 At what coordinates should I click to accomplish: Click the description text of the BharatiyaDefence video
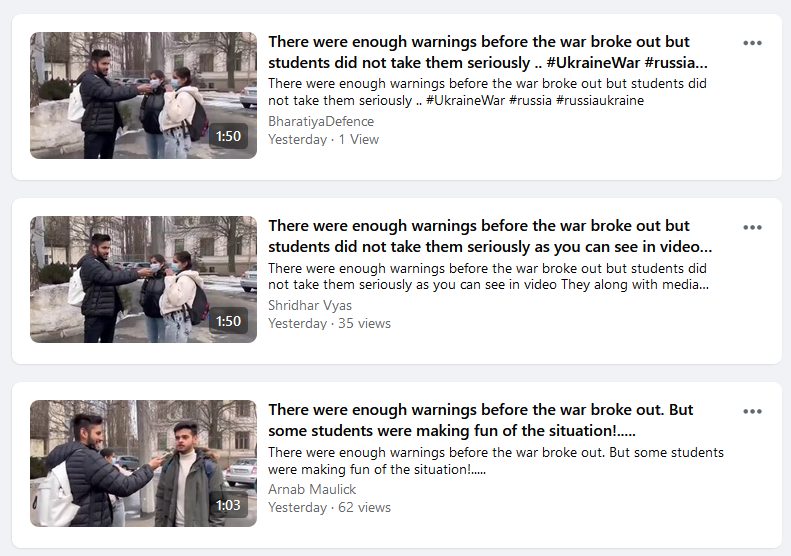click(x=487, y=92)
